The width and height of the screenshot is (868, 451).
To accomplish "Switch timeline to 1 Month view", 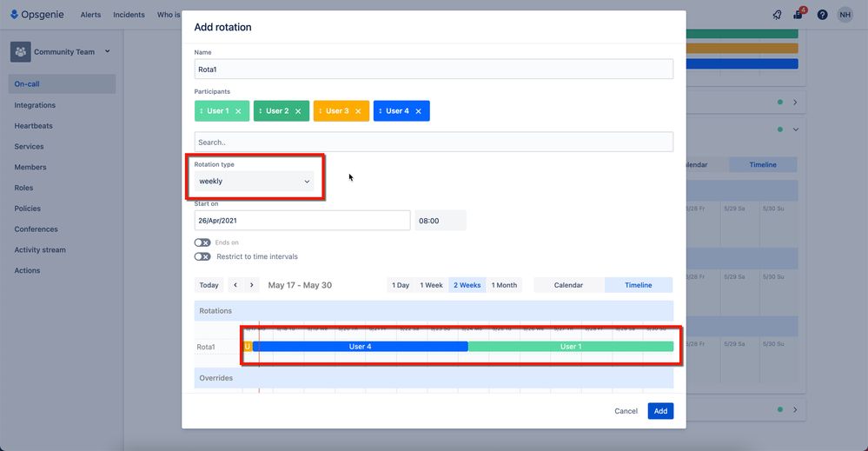I will [504, 285].
